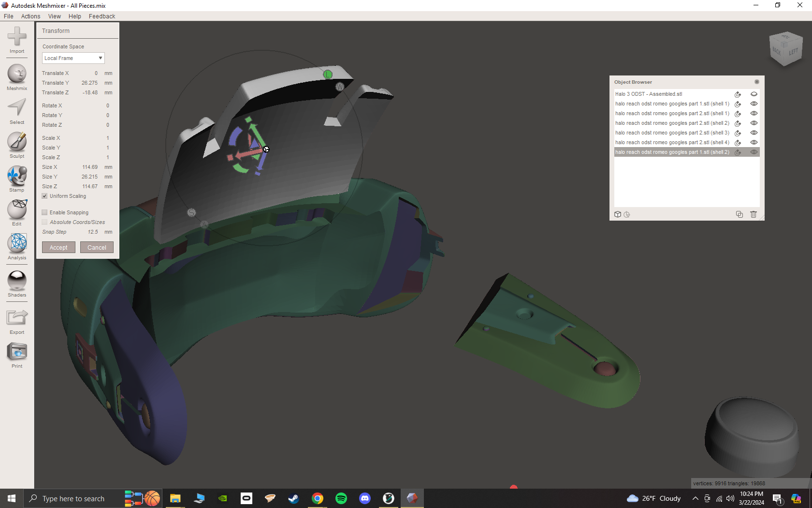Click the S handle on the transform ring
This screenshot has height=508, width=812.
[191, 212]
